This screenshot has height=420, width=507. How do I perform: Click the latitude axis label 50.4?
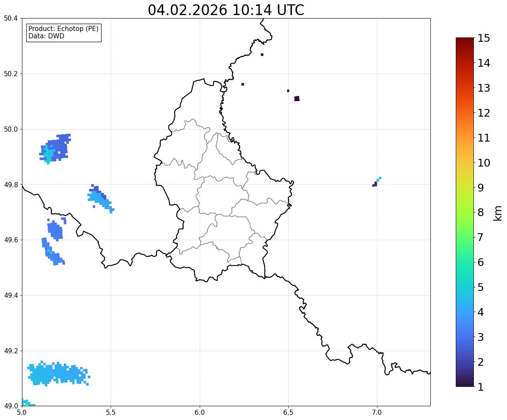click(x=11, y=19)
